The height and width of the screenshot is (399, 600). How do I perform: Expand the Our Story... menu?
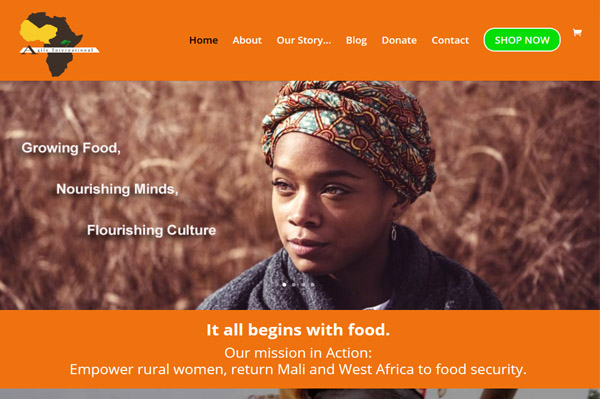click(x=304, y=40)
